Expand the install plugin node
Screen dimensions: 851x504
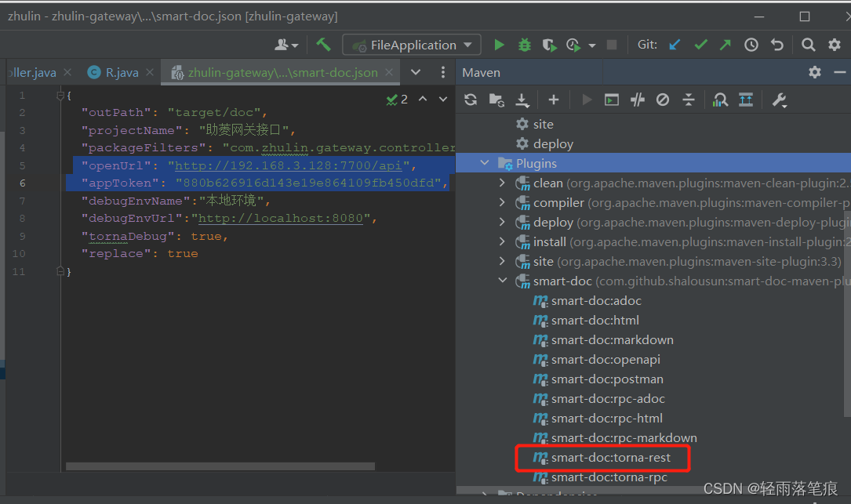point(503,241)
